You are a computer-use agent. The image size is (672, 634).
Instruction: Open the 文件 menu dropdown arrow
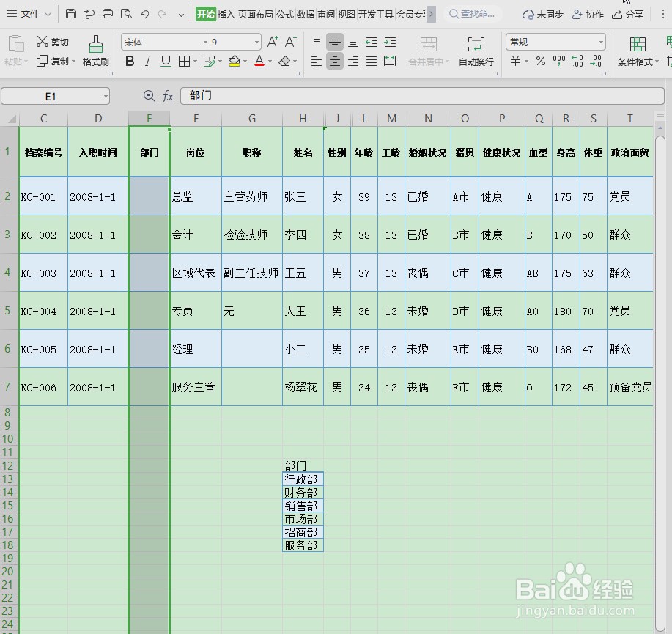tap(48, 14)
